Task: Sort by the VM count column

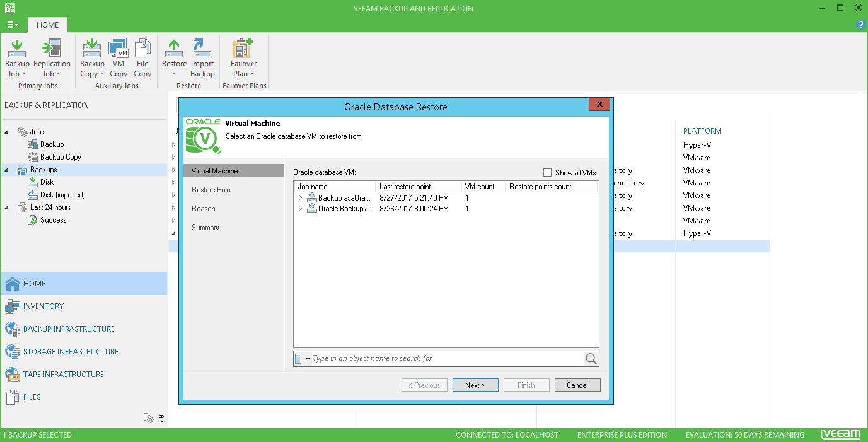Action: click(483, 187)
